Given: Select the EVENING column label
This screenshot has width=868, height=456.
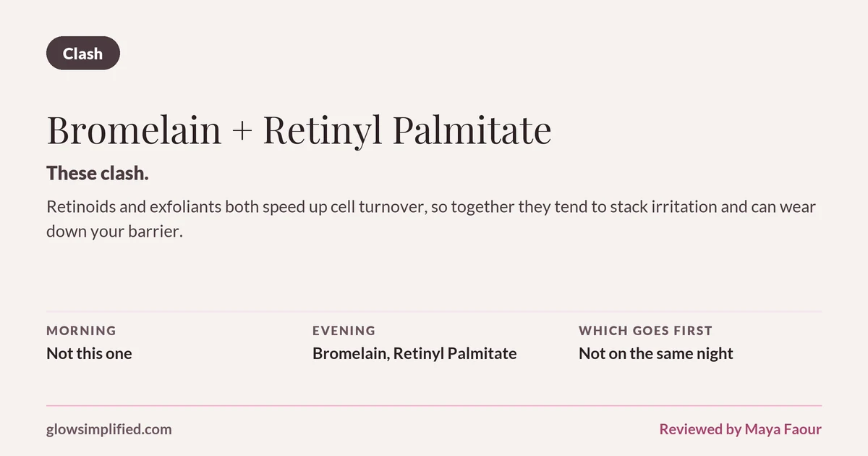Looking at the screenshot, I should click(x=344, y=331).
